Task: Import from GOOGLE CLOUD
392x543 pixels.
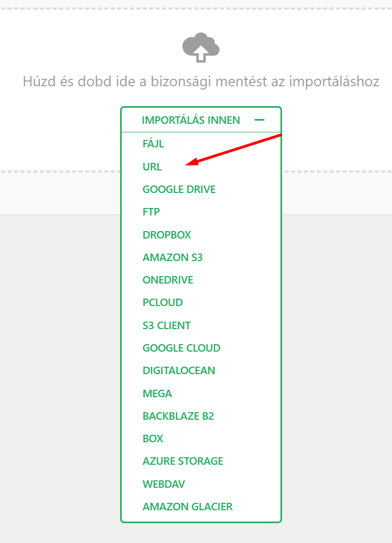Action: click(x=181, y=348)
